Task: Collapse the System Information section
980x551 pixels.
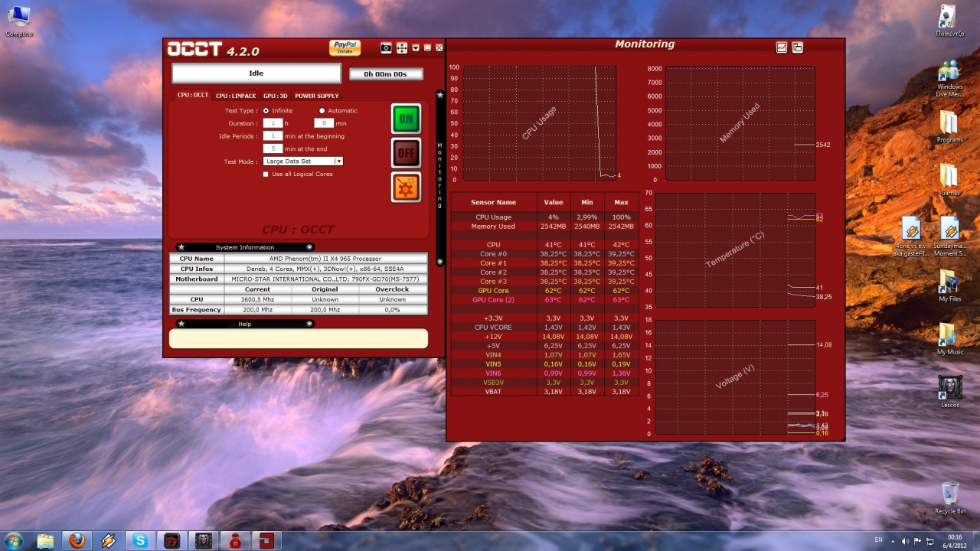Action: tap(309, 247)
